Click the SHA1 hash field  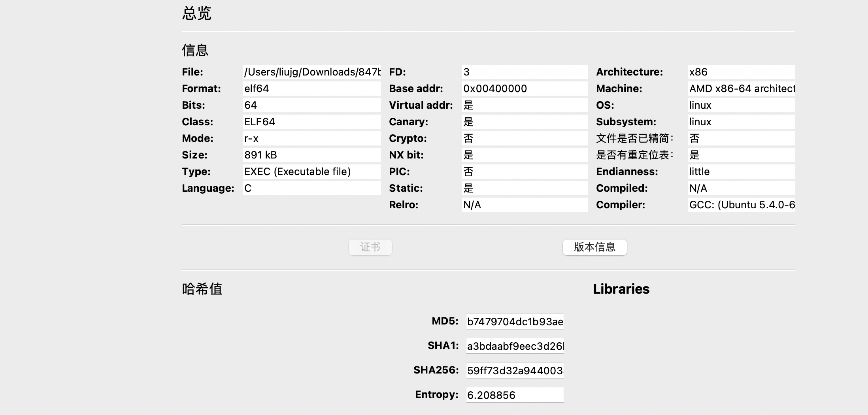tap(515, 346)
